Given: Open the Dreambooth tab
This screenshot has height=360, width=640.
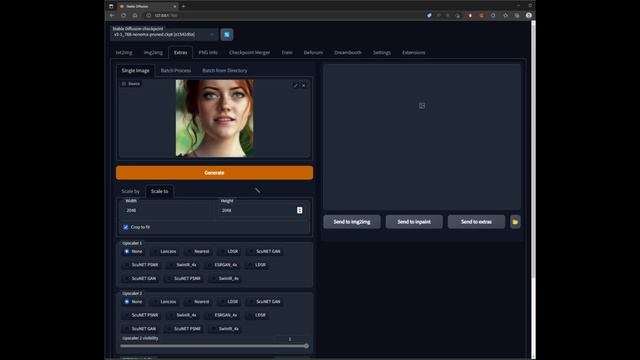Looking at the screenshot, I should 348,53.
